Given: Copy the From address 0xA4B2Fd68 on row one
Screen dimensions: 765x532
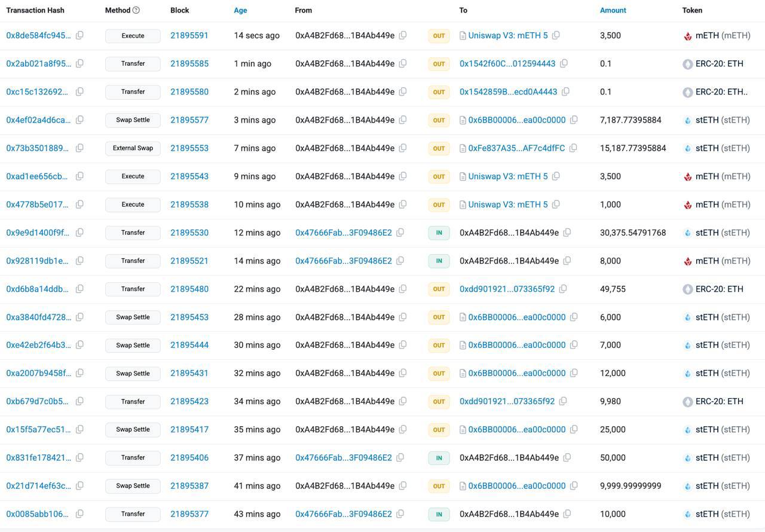Looking at the screenshot, I should (403, 35).
